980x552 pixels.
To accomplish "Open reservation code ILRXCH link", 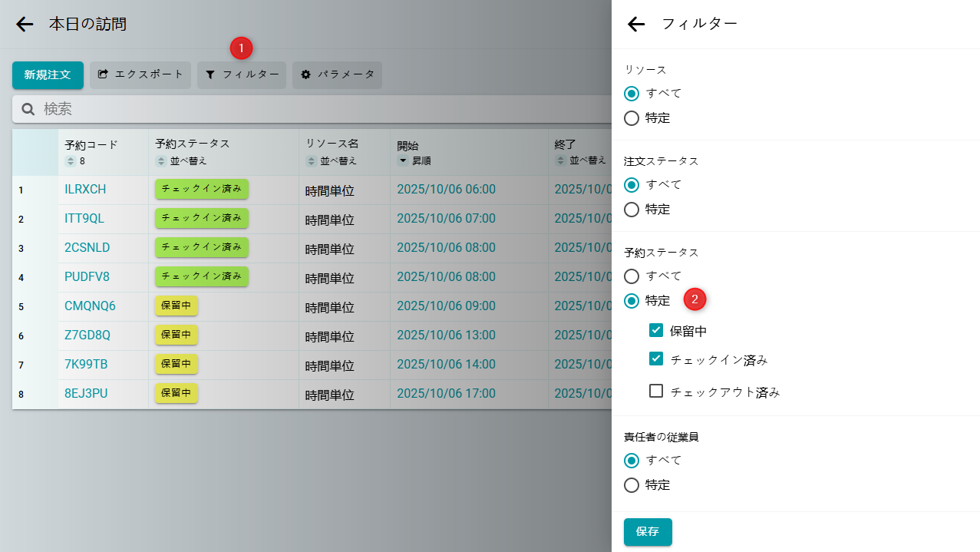I will (x=85, y=190).
